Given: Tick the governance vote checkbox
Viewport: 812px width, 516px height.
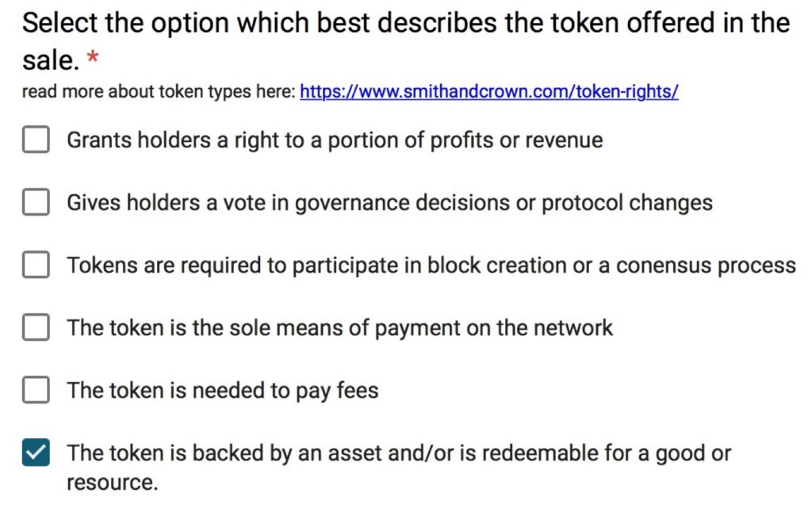Looking at the screenshot, I should pos(36,203).
